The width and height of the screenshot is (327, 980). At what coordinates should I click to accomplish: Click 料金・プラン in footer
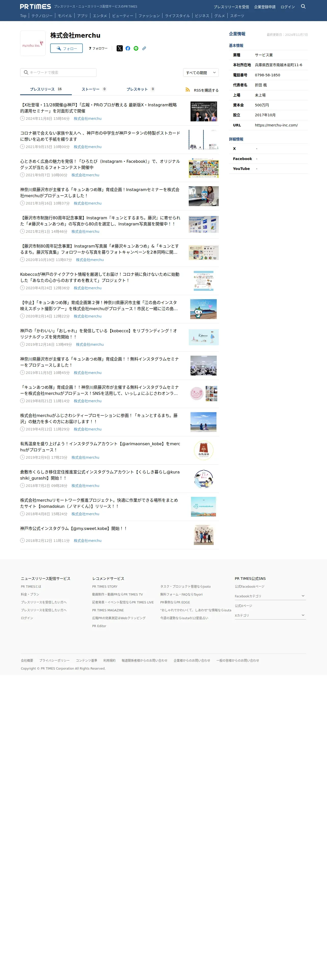[x=30, y=595]
